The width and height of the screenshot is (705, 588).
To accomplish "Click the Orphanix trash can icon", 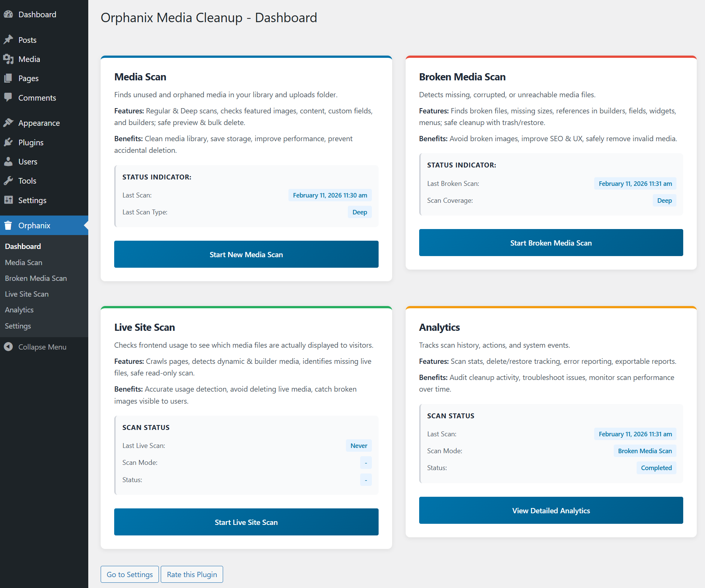I will click(8, 225).
